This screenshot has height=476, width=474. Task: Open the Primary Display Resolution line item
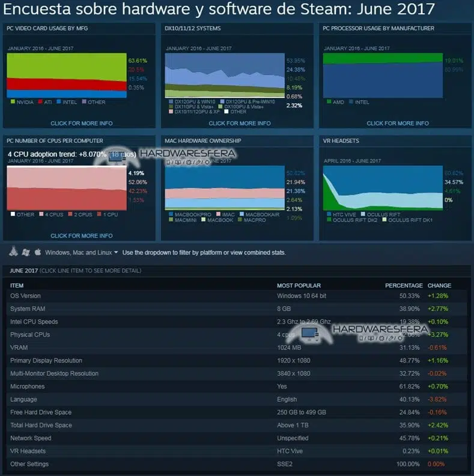(x=236, y=361)
